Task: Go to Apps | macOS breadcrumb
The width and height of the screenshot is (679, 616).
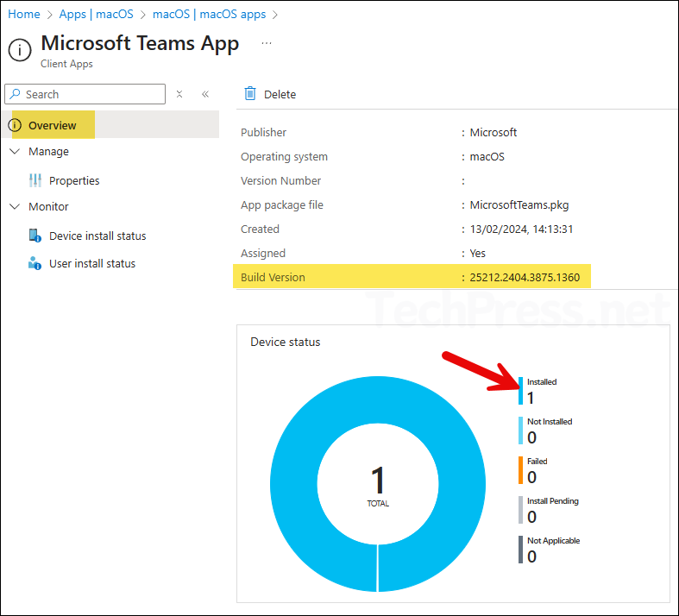Action: [96, 14]
